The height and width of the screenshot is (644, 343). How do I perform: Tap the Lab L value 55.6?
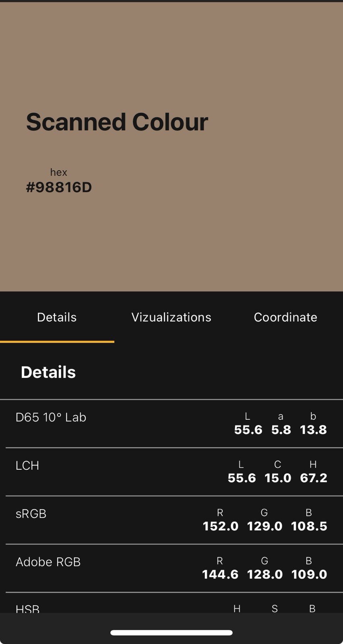click(248, 430)
